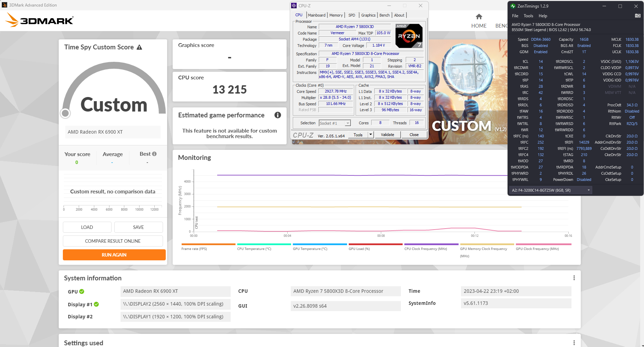Click the info icon next to Best
Viewport: 644px width, 347px height.
(154, 154)
